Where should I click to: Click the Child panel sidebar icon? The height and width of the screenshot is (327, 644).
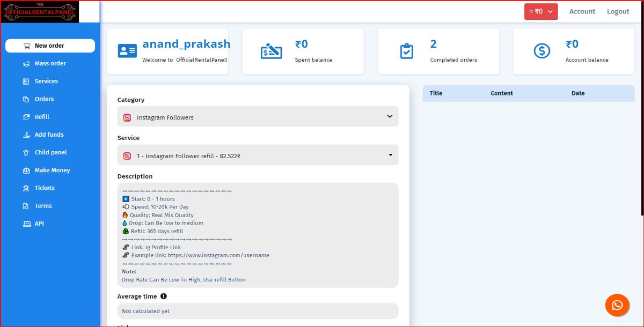pos(26,153)
